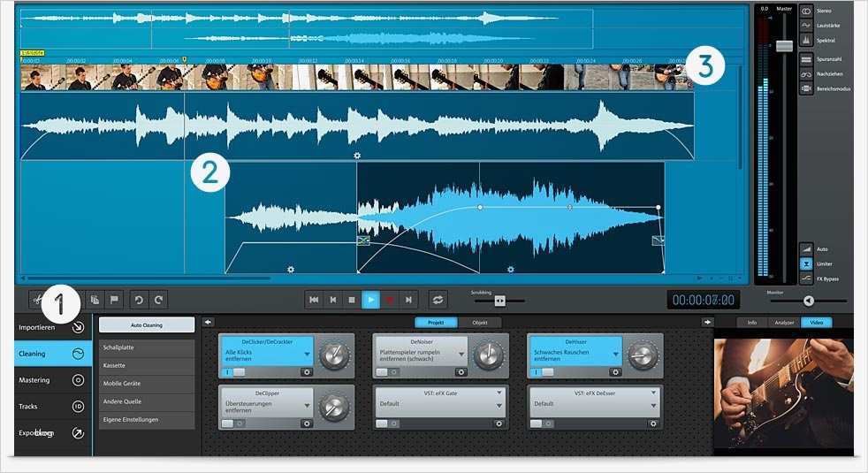Screen dimensions: 868x473
Task: Switch to Lautstärke view icon
Action: pos(806,26)
